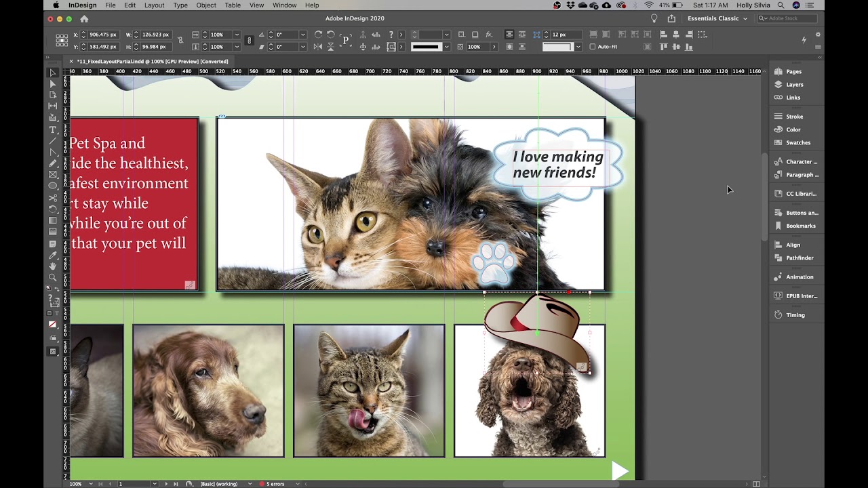Click the Align Left Edges icon
Viewport: 868px width, 488px height.
point(663,35)
